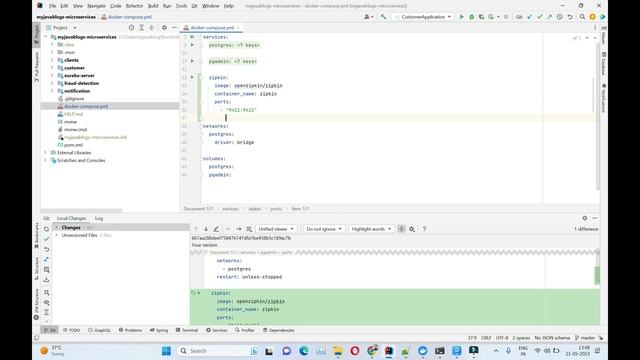The image size is (640, 360).
Task: Open the Profiler tool window
Action: (245, 330)
